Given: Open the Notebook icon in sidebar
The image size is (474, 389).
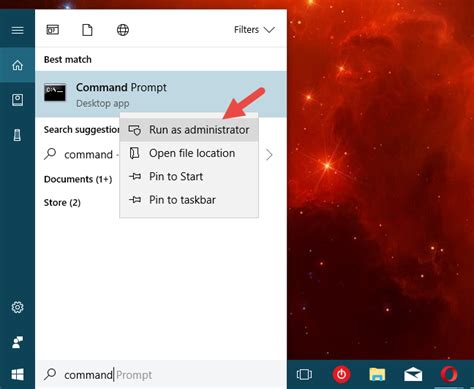Looking at the screenshot, I should (17, 100).
